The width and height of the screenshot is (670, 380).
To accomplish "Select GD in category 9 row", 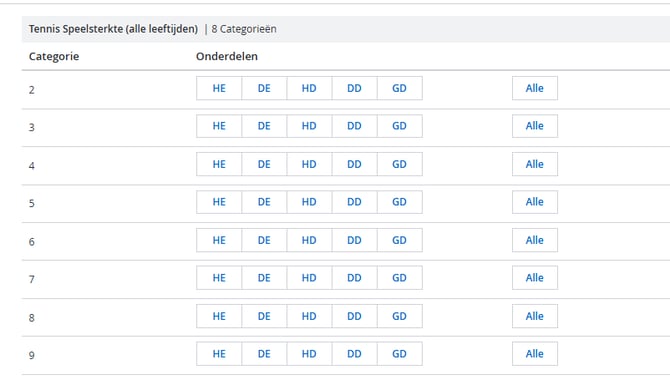I will (x=400, y=354).
